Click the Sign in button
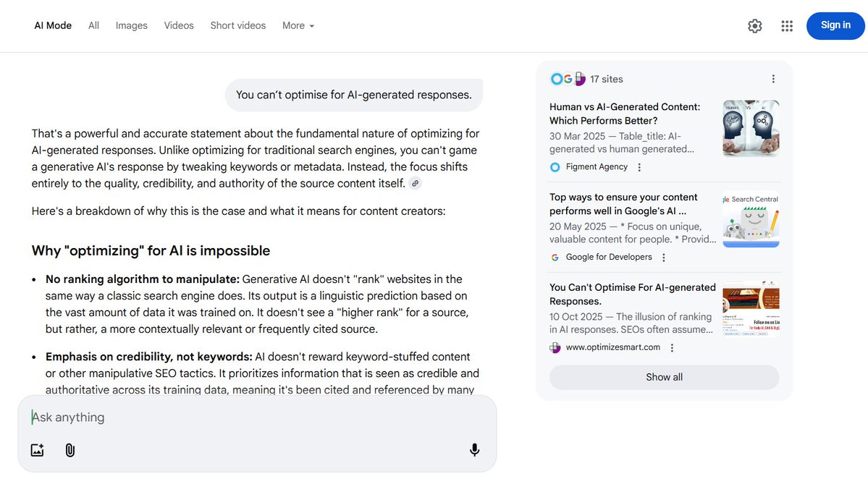868x484 pixels. tap(835, 25)
